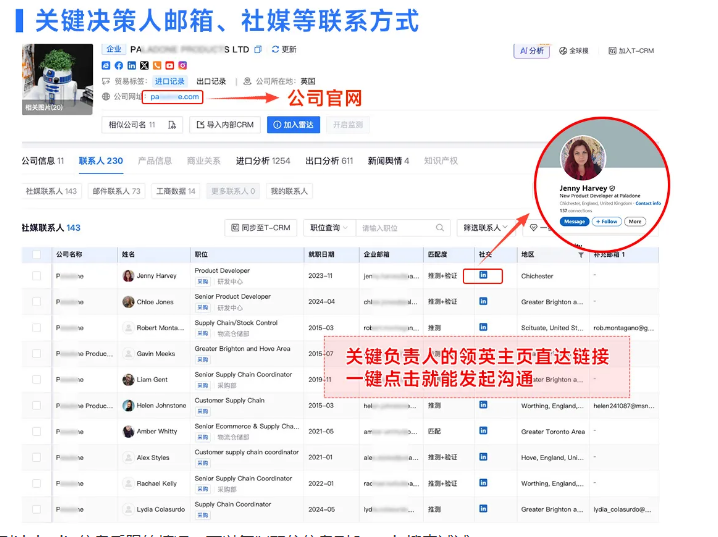
Task: Expand the 筛选联系人 dropdown
Action: (x=485, y=228)
